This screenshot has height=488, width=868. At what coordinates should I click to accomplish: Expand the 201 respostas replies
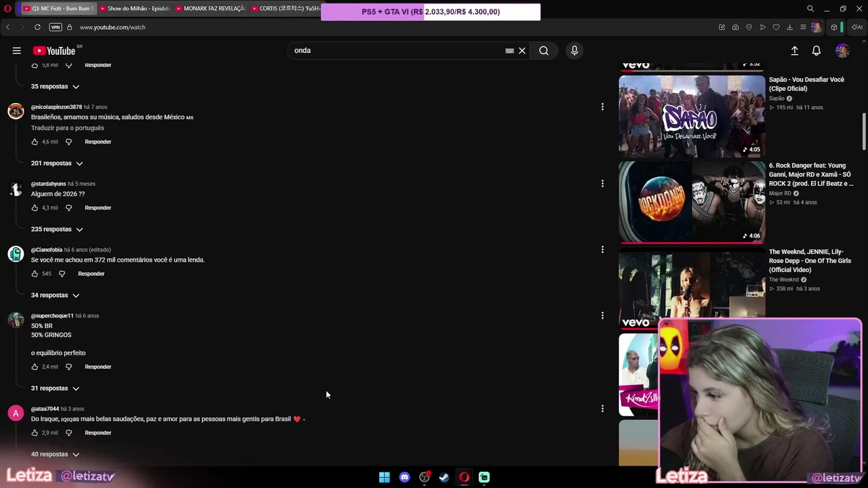pyautogui.click(x=57, y=163)
